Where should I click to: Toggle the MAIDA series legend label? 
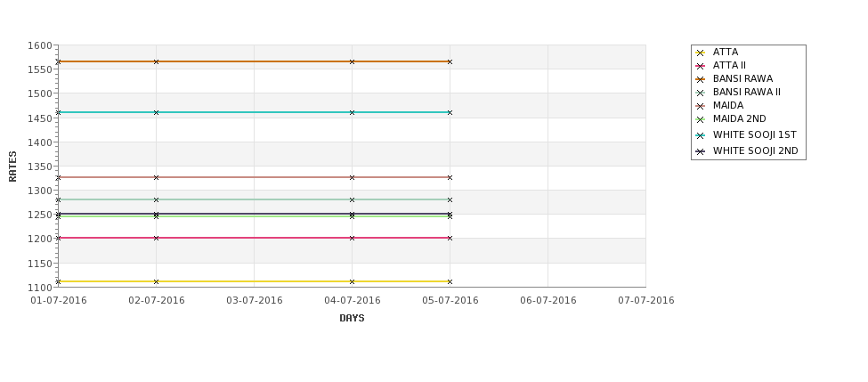728,105
